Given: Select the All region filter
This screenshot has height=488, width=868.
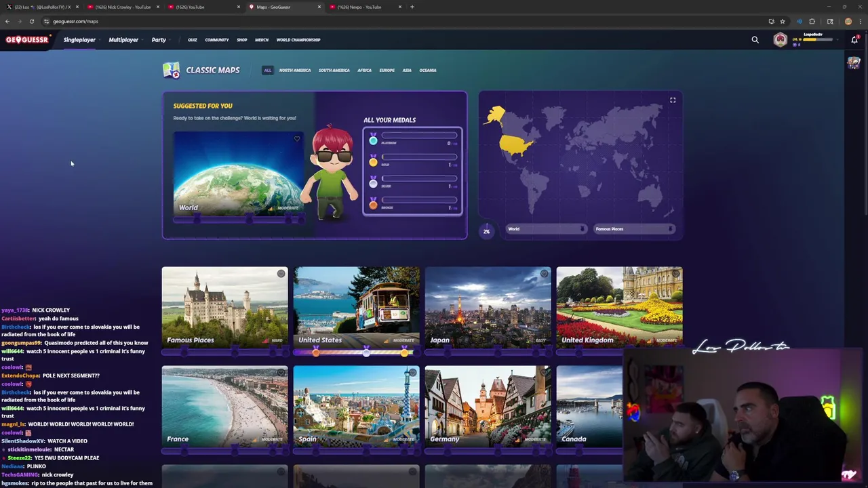Looking at the screenshot, I should tap(268, 70).
